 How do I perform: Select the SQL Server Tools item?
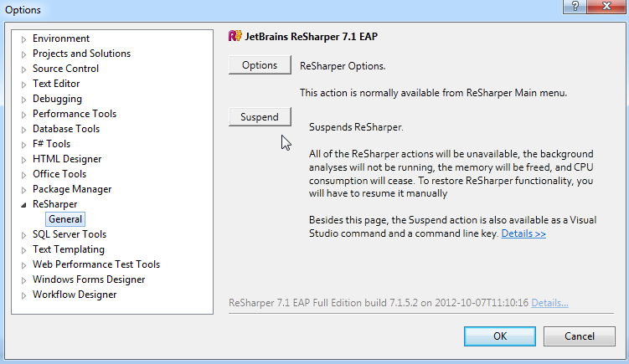point(70,234)
